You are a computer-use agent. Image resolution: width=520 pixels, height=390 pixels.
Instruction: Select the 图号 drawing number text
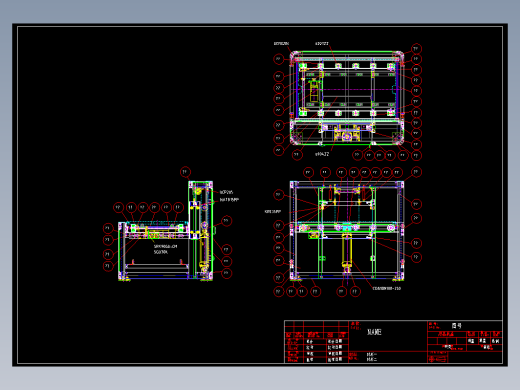point(457,326)
